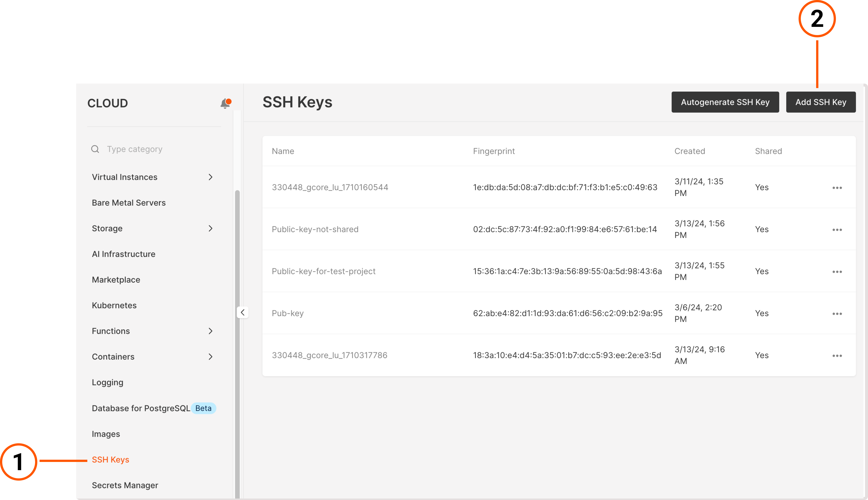Viewport: 868px width, 500px height.
Task: Select Kubernetes from sidebar
Action: point(114,305)
